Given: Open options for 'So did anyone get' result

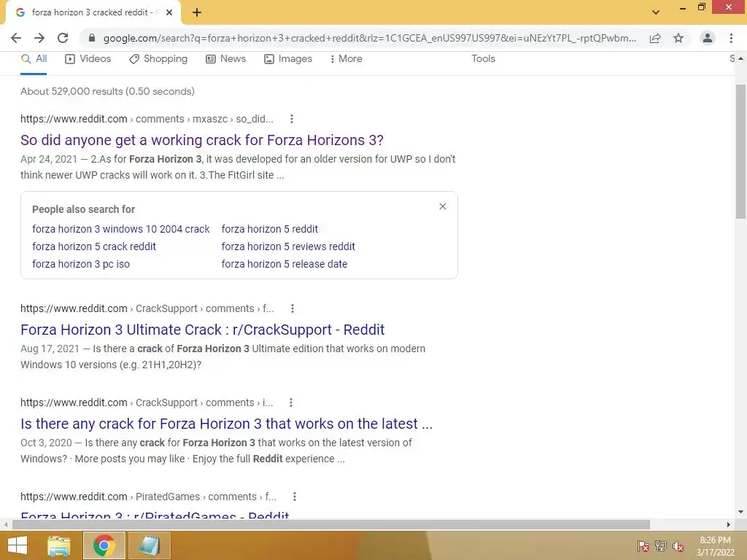Looking at the screenshot, I should pos(292,119).
